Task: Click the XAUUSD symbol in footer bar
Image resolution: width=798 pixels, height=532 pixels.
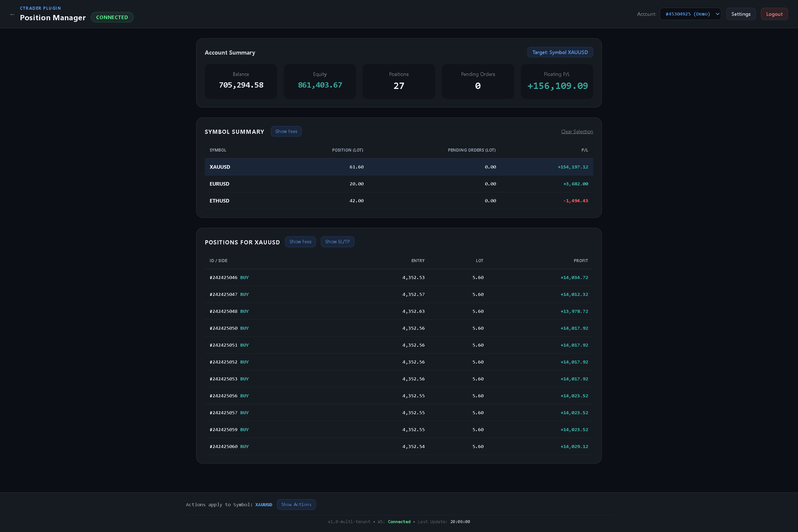Action: pos(264,505)
